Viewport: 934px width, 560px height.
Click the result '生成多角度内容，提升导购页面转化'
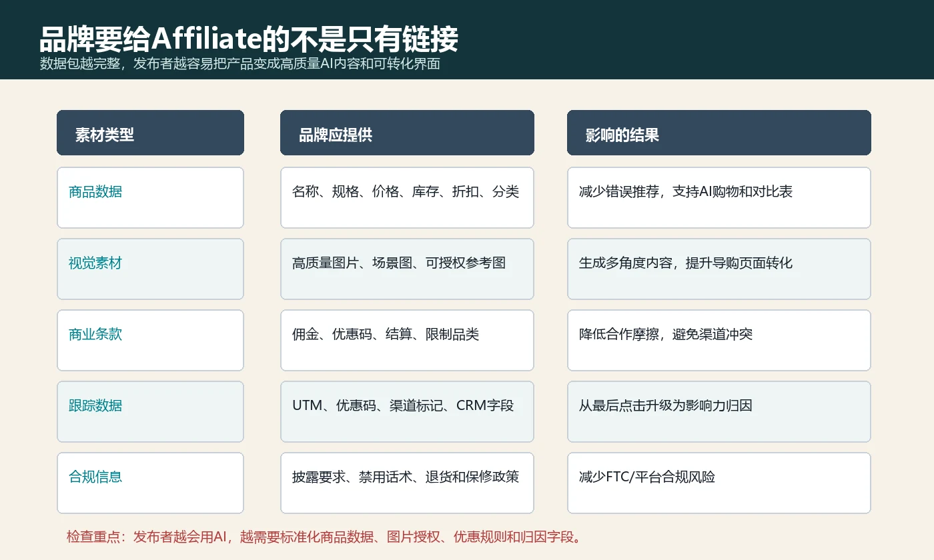click(719, 269)
